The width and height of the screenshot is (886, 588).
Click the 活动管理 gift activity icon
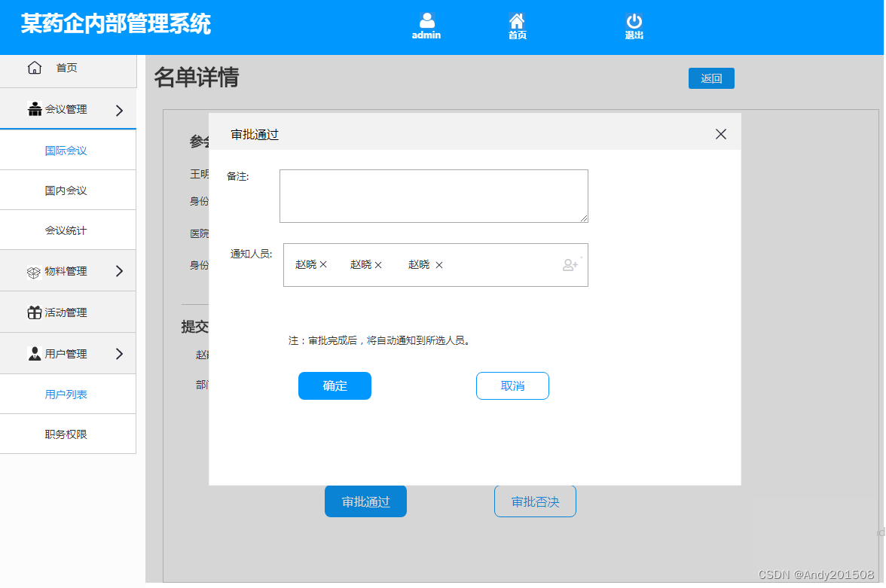(x=34, y=312)
